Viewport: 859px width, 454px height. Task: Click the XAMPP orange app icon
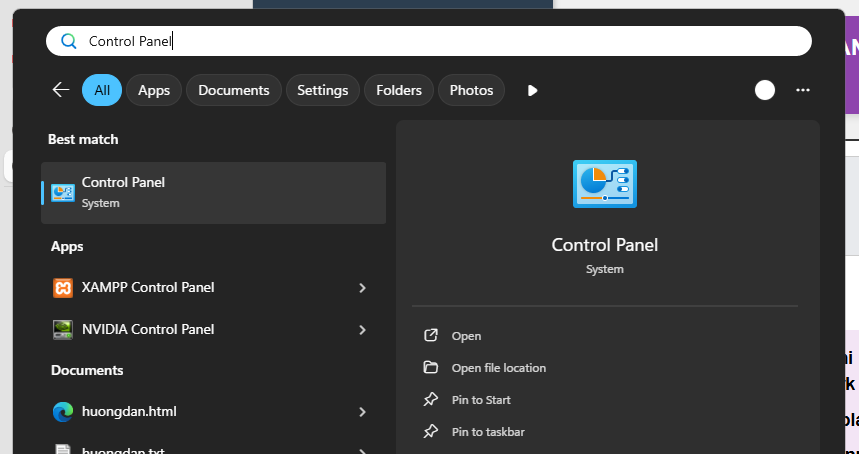tap(63, 288)
